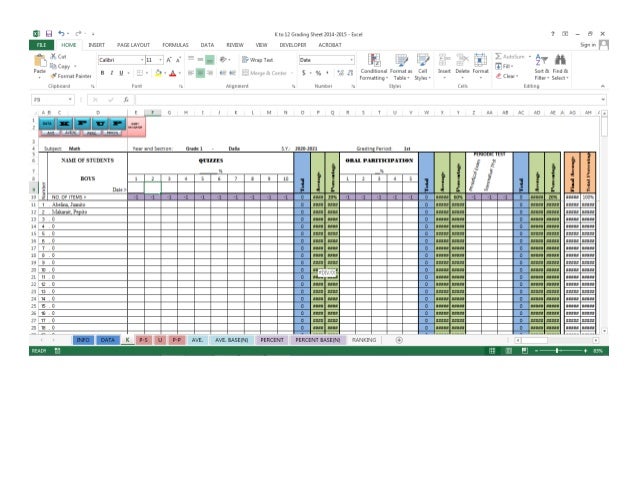Collapse the ribbon with the caret
This screenshot has height=493, width=638.
(603, 86)
